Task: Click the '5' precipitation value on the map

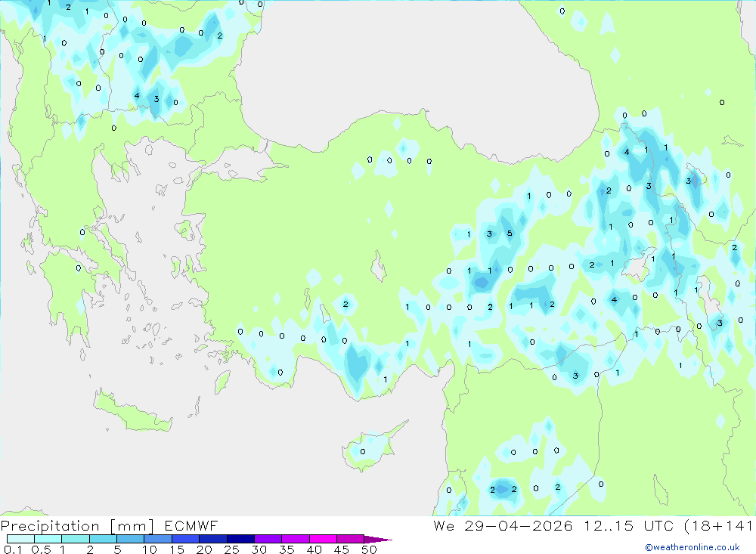Action: click(510, 234)
